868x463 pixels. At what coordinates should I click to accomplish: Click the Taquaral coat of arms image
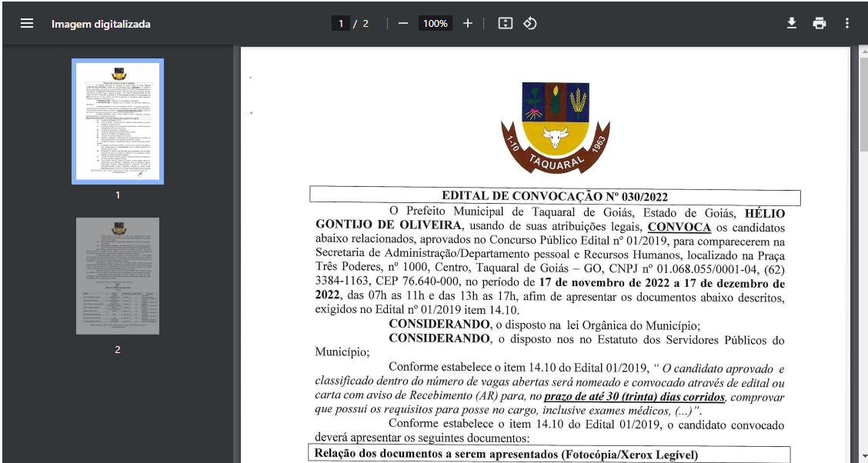coord(556,128)
